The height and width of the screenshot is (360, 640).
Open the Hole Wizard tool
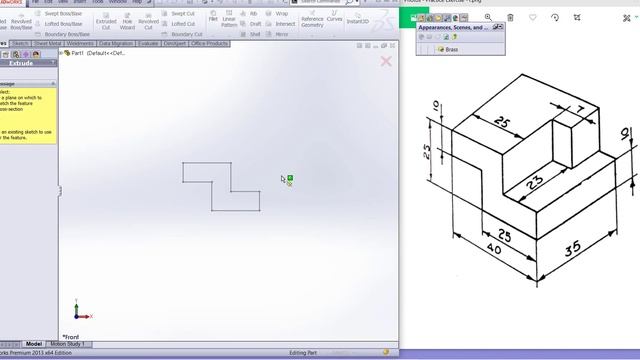tap(127, 21)
